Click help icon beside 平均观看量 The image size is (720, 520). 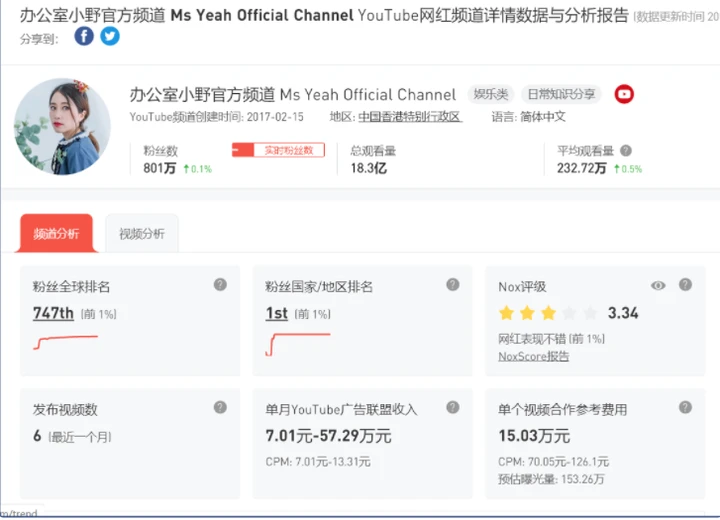coord(626,151)
